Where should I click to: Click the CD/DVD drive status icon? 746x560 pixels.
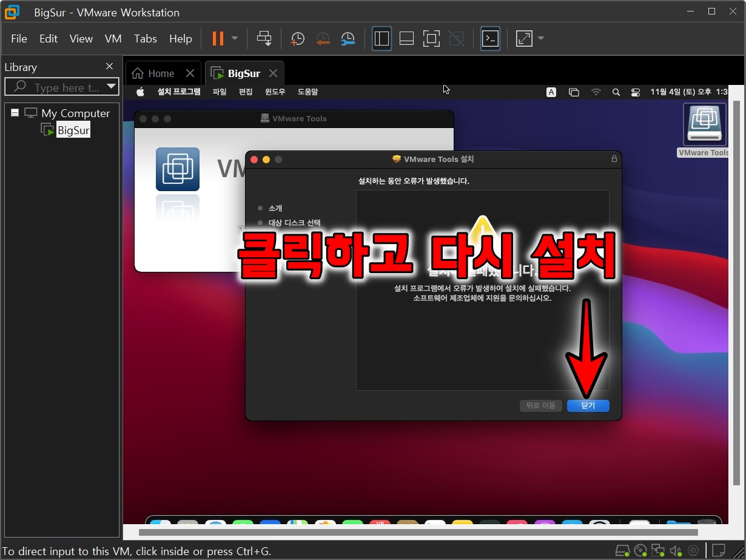coord(640,551)
